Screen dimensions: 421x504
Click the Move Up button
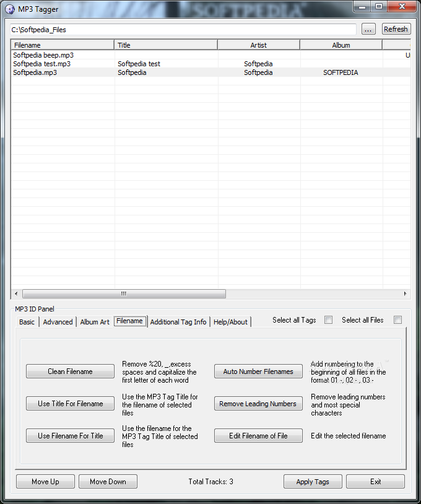(45, 482)
